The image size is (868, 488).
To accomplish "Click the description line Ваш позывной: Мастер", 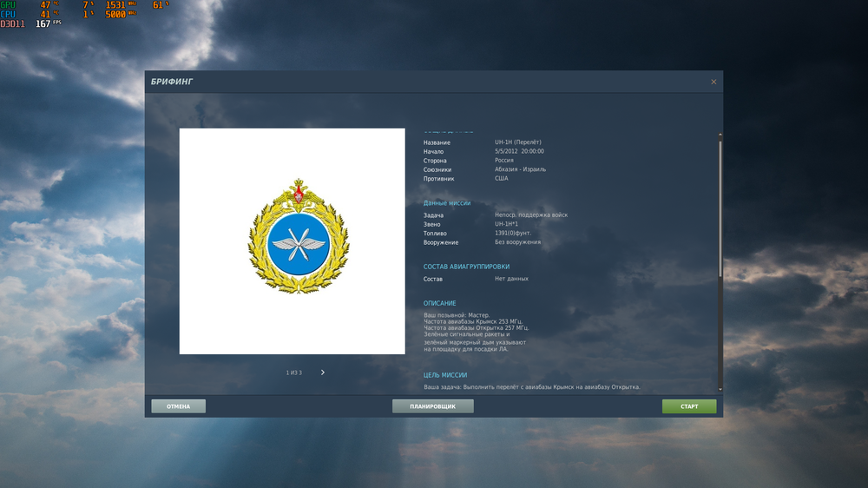I will pyautogui.click(x=457, y=315).
